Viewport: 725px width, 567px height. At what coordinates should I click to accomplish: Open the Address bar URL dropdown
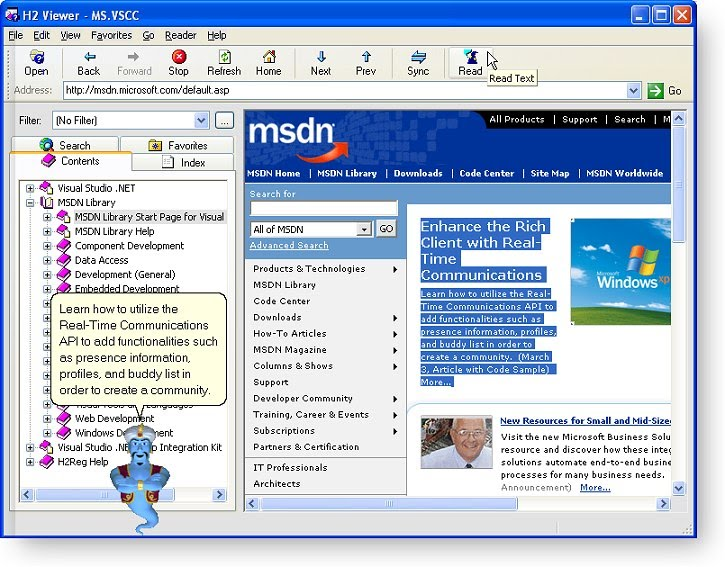click(633, 91)
